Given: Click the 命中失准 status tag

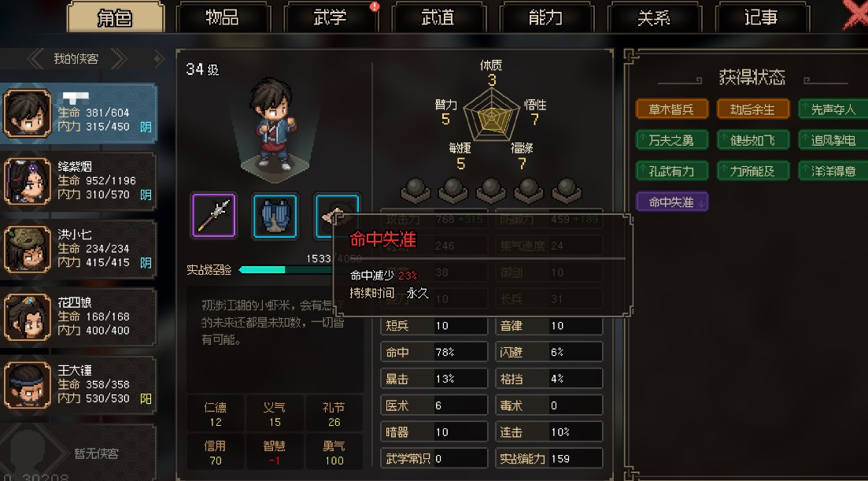Looking at the screenshot, I should (x=671, y=202).
